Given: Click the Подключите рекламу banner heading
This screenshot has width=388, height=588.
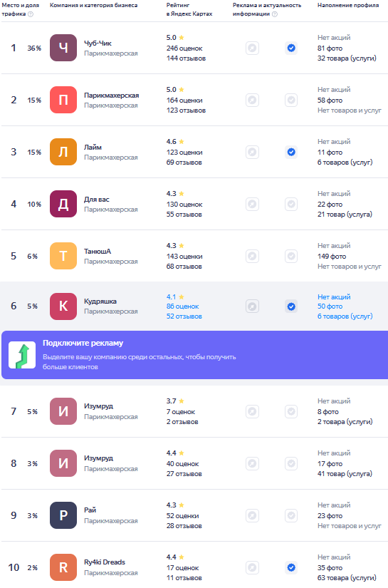Looking at the screenshot, I should click(83, 343).
